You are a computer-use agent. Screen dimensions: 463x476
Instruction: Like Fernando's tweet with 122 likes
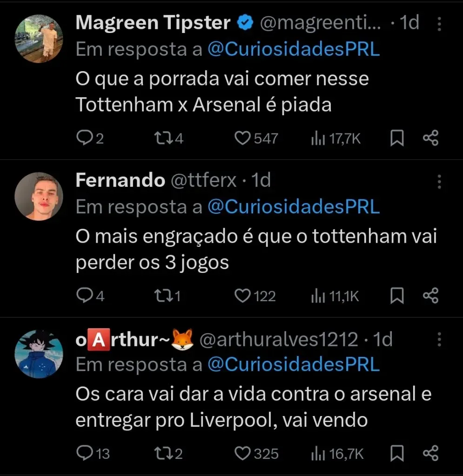tap(242, 296)
